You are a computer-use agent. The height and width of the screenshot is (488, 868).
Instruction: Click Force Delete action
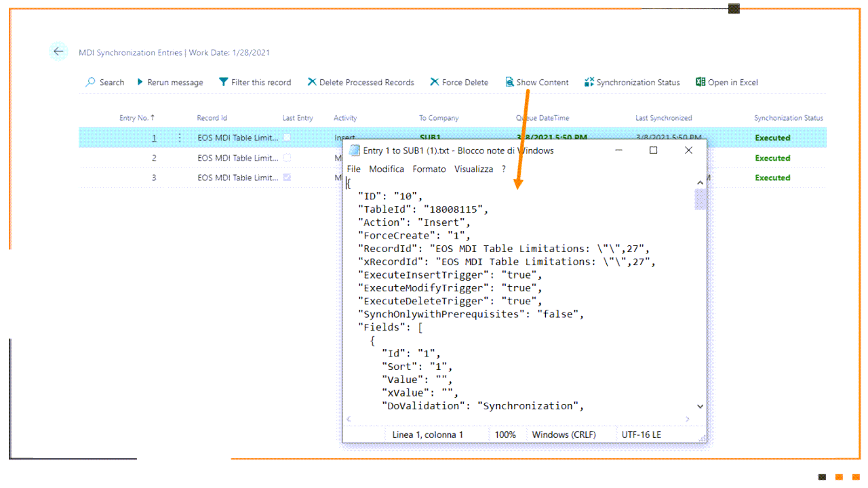pos(465,83)
